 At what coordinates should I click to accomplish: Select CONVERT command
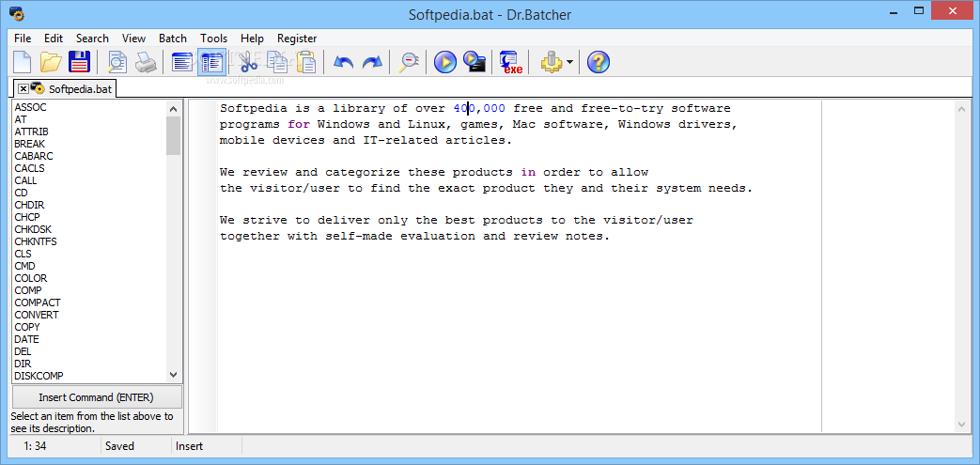[x=88, y=315]
